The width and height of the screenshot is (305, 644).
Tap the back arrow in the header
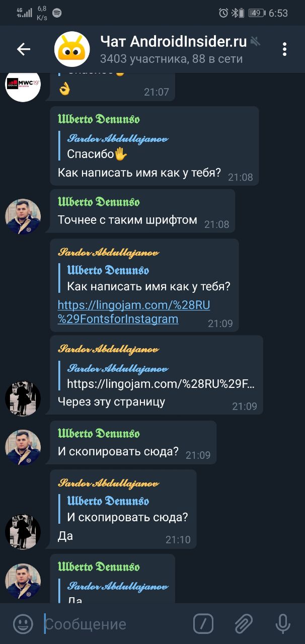pos(23,49)
